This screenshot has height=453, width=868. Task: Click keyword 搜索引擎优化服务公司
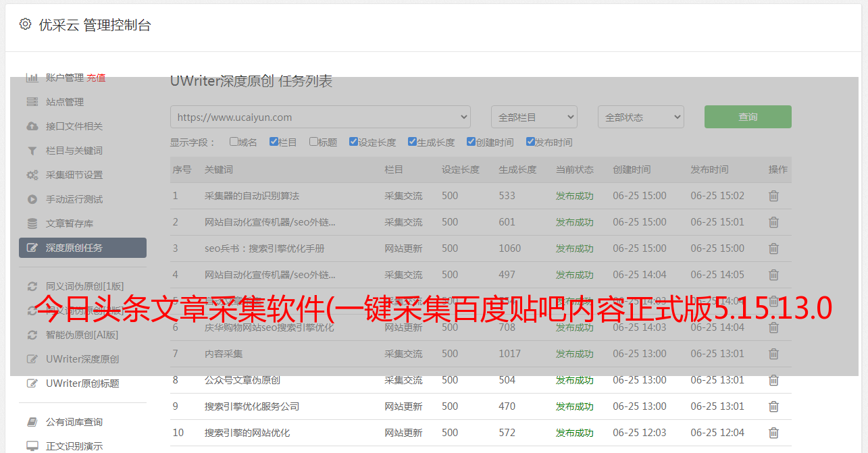pyautogui.click(x=252, y=406)
